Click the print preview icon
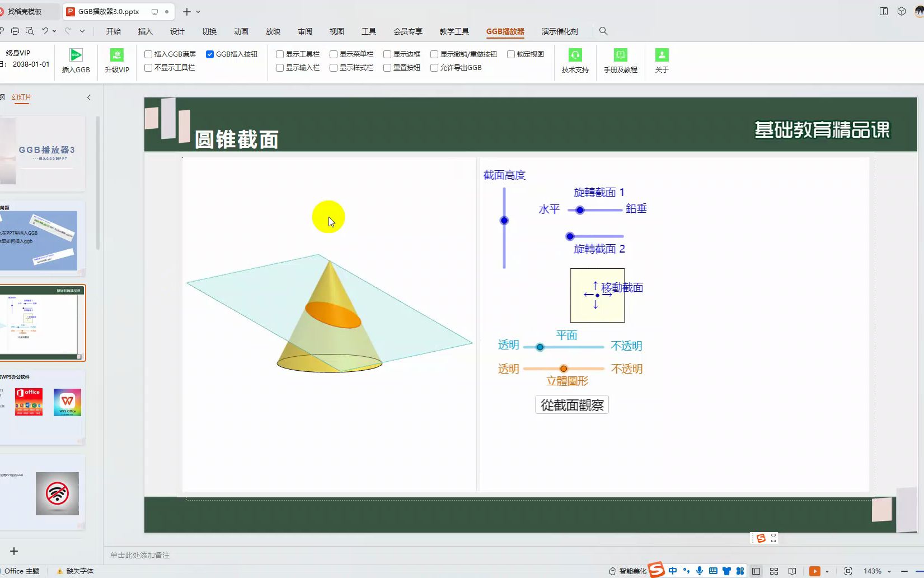924x578 pixels. [30, 31]
